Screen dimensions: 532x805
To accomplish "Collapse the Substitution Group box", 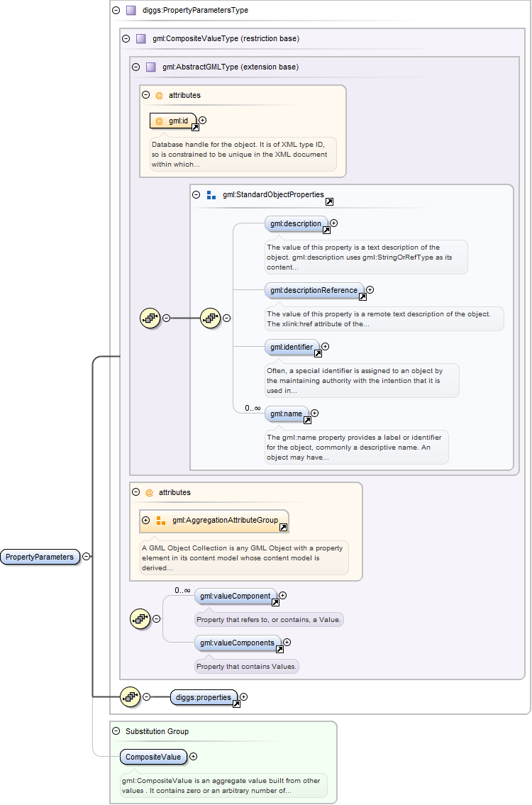I will pos(116,731).
